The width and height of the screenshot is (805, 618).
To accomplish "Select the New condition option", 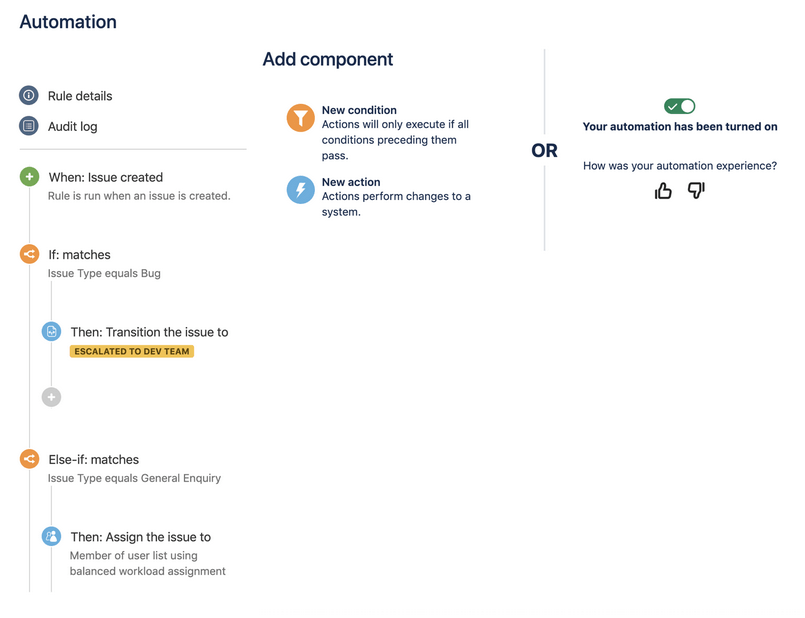I will tap(359, 110).
